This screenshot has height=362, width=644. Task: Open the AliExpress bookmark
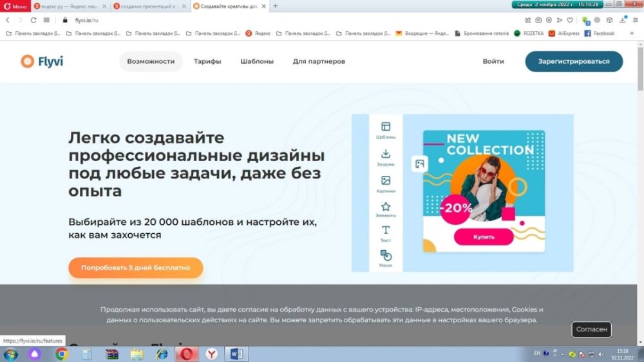pyautogui.click(x=564, y=33)
